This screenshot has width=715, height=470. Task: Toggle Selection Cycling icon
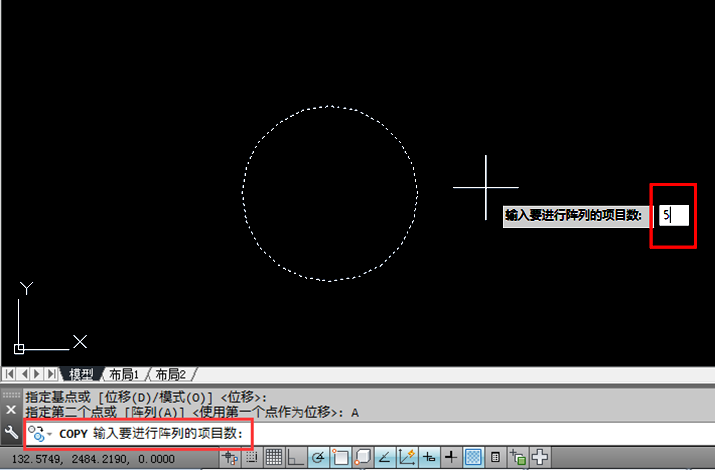tap(518, 457)
